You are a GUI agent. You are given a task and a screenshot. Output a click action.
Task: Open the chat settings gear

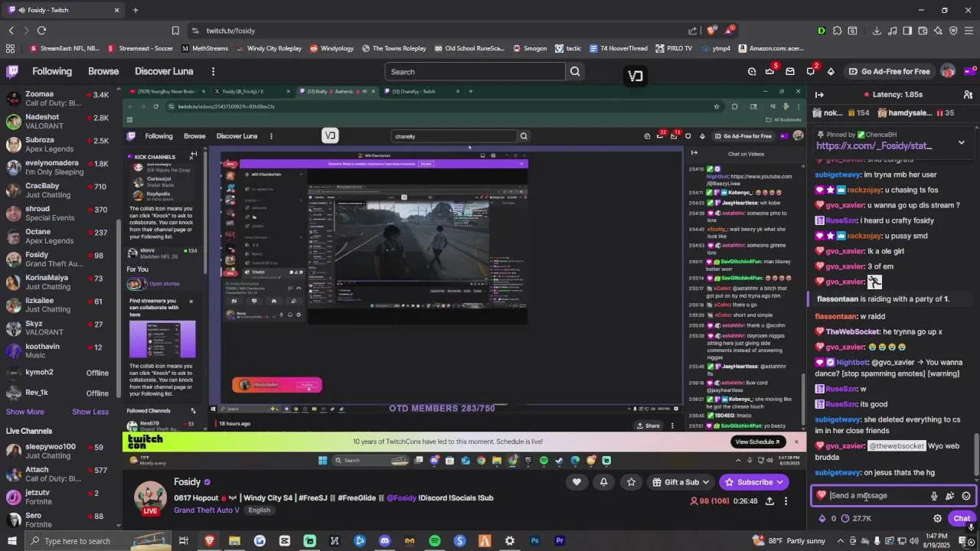click(x=937, y=518)
